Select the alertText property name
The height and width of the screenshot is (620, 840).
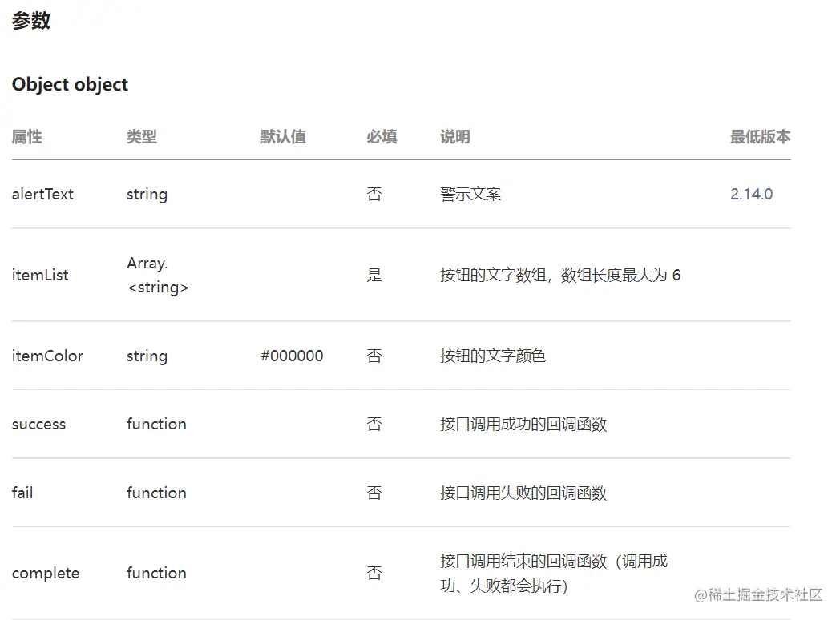click(42, 194)
